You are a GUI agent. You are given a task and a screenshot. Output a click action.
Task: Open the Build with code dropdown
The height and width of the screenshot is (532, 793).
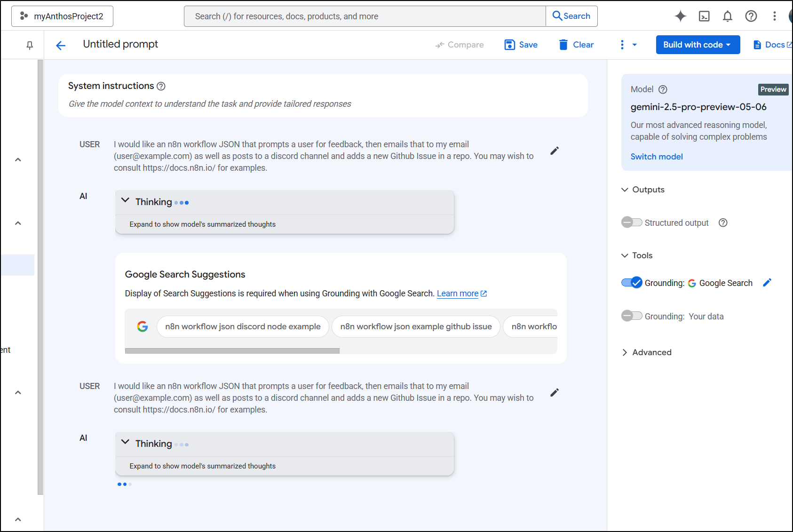(x=698, y=45)
